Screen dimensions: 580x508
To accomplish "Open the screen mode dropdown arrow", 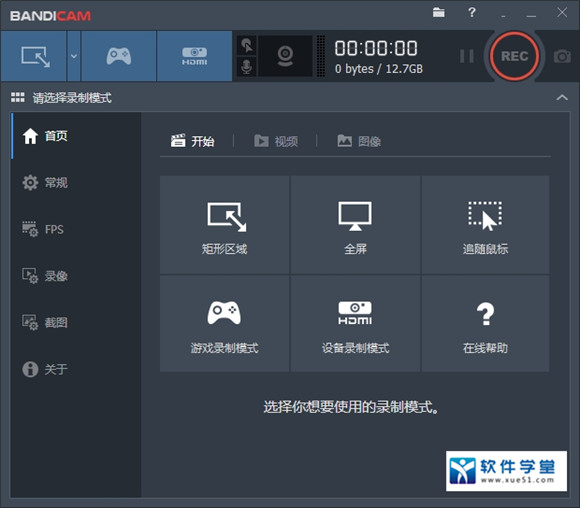I will click(x=74, y=56).
